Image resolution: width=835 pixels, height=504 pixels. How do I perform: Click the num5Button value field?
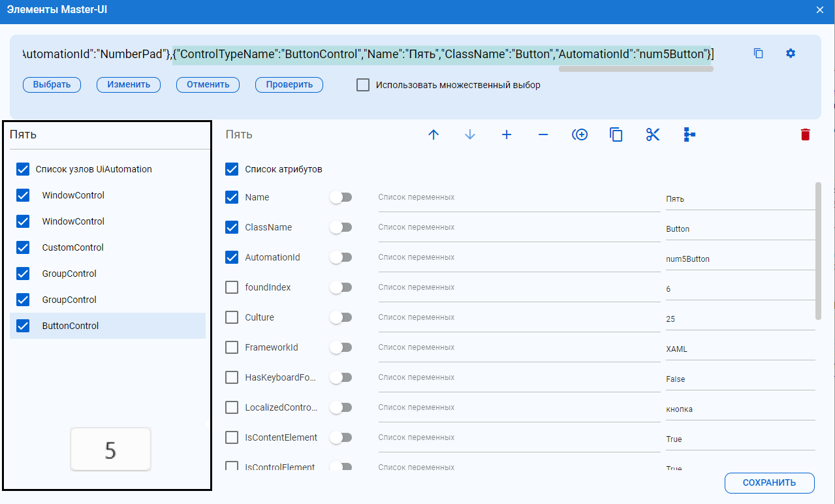point(740,259)
